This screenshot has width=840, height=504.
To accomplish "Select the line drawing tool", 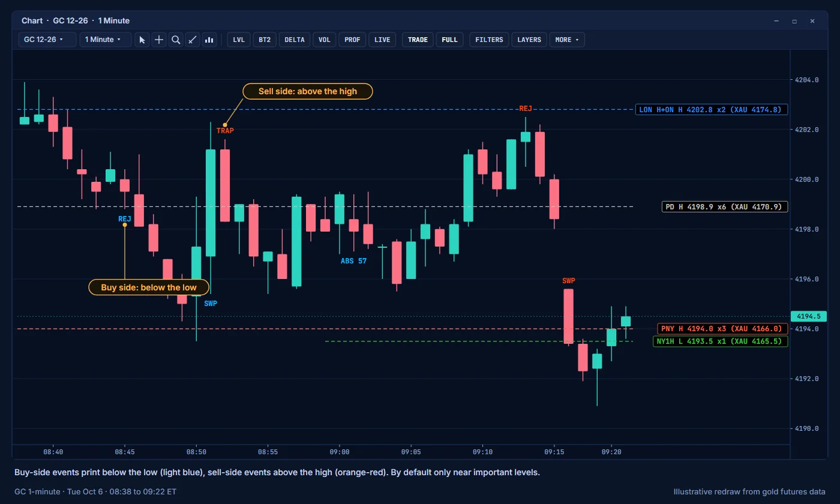I will tap(193, 40).
